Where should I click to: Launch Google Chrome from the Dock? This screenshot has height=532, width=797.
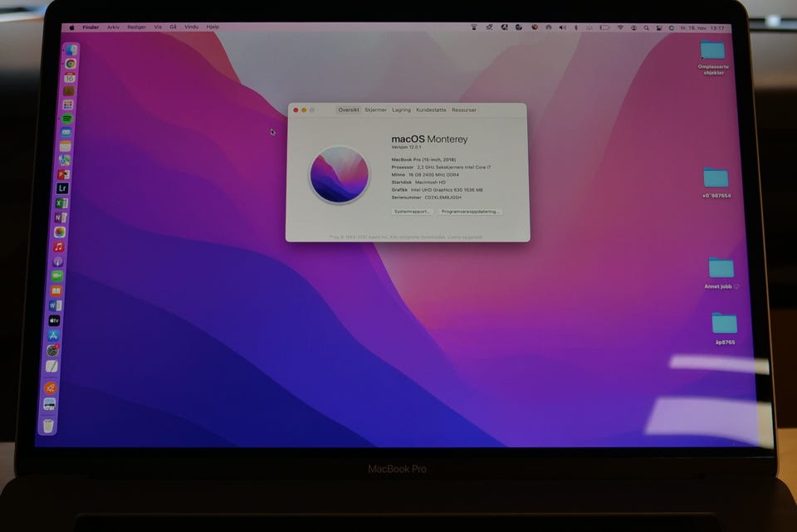(70, 64)
